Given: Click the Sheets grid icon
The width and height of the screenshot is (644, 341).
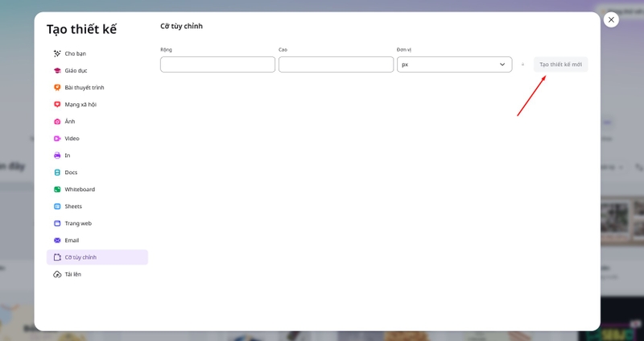Looking at the screenshot, I should click(x=57, y=206).
